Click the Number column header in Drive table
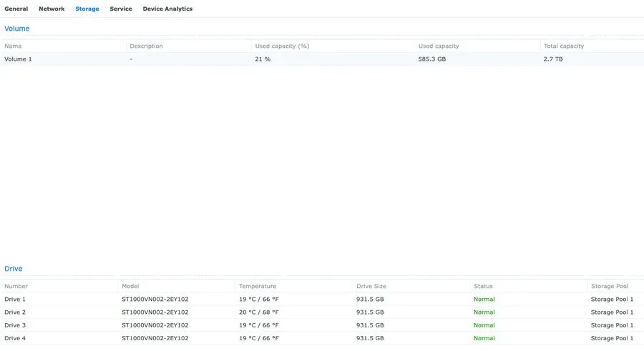The height and width of the screenshot is (351, 644). pyautogui.click(x=16, y=286)
